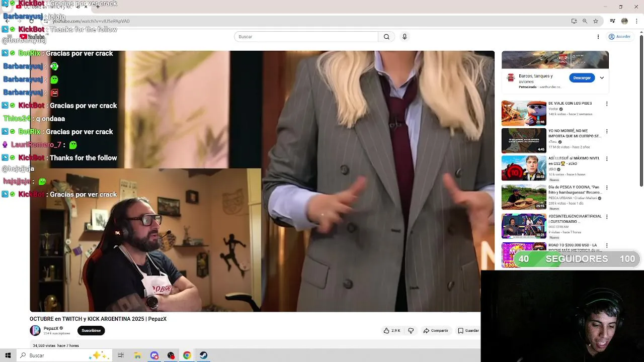Like the video with thumbs up
The width and height of the screenshot is (644, 362).
(392, 330)
